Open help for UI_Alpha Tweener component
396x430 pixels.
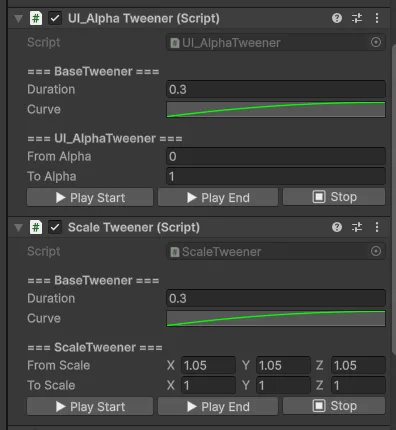(337, 18)
